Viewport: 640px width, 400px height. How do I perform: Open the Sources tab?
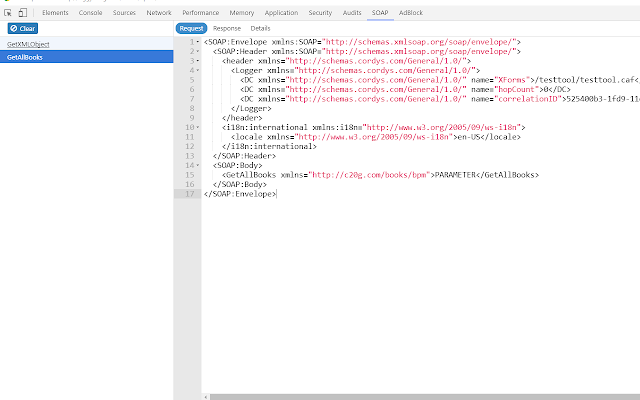(124, 13)
